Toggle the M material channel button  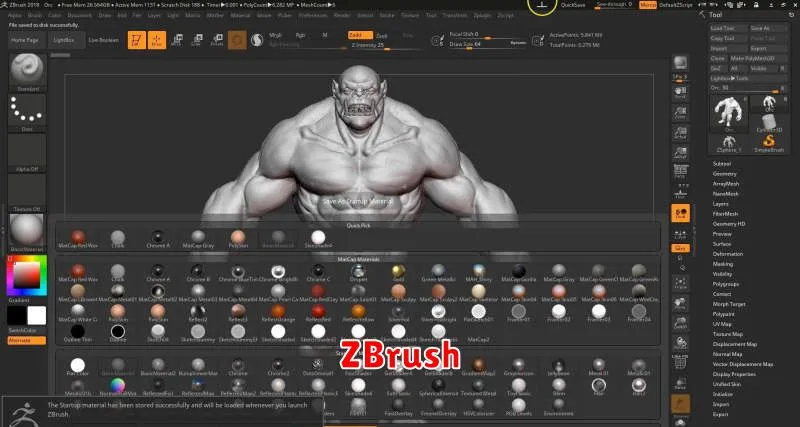324,35
